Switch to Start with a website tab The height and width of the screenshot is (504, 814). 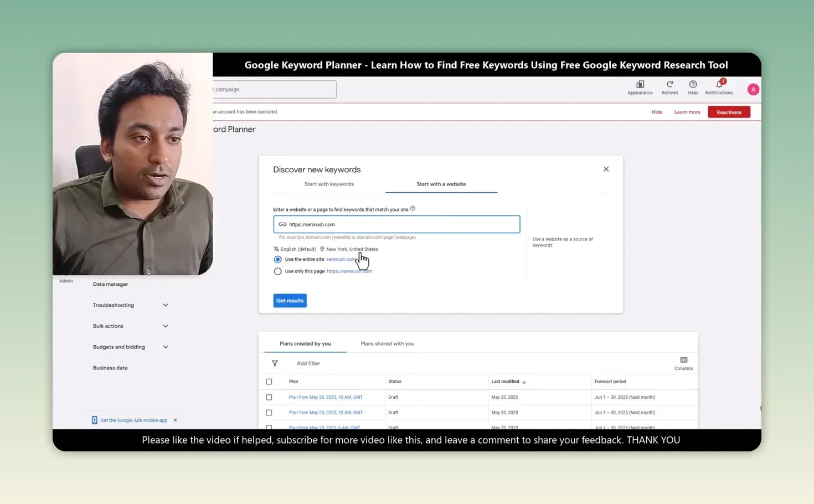441,184
